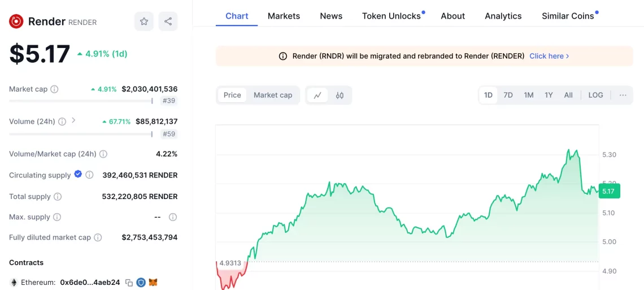Click the share icon button
644x290 pixels.
pyautogui.click(x=168, y=21)
